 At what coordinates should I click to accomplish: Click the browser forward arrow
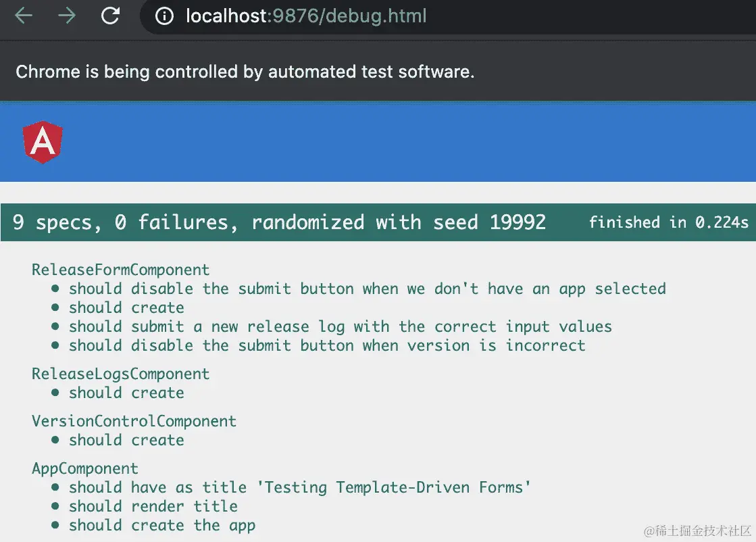66,16
